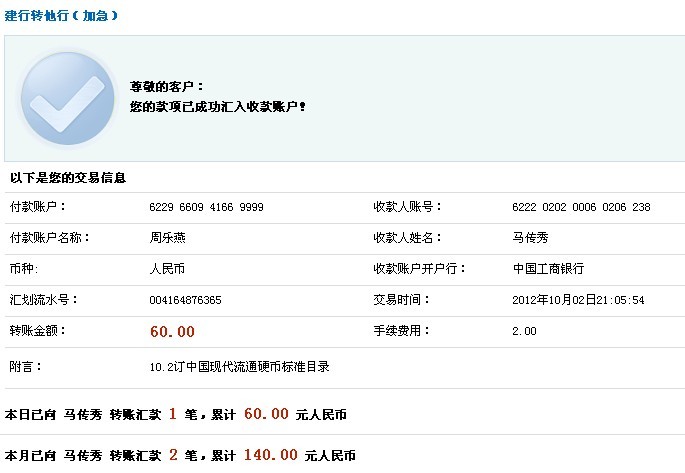Click the 以下是您的交易信息 section heading

pos(68,177)
